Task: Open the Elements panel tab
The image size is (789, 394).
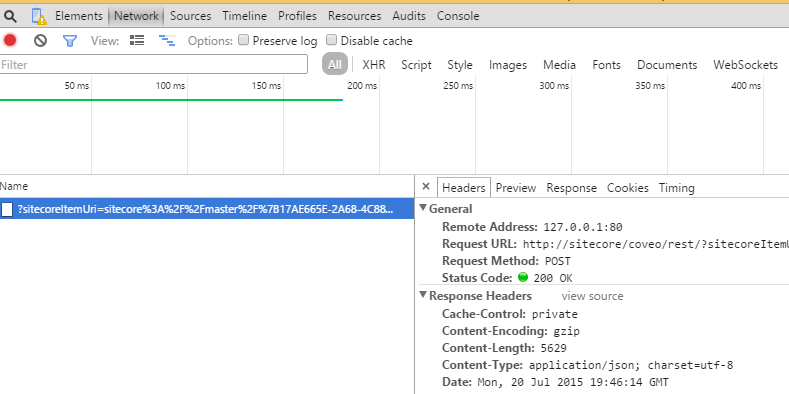Action: (x=78, y=16)
